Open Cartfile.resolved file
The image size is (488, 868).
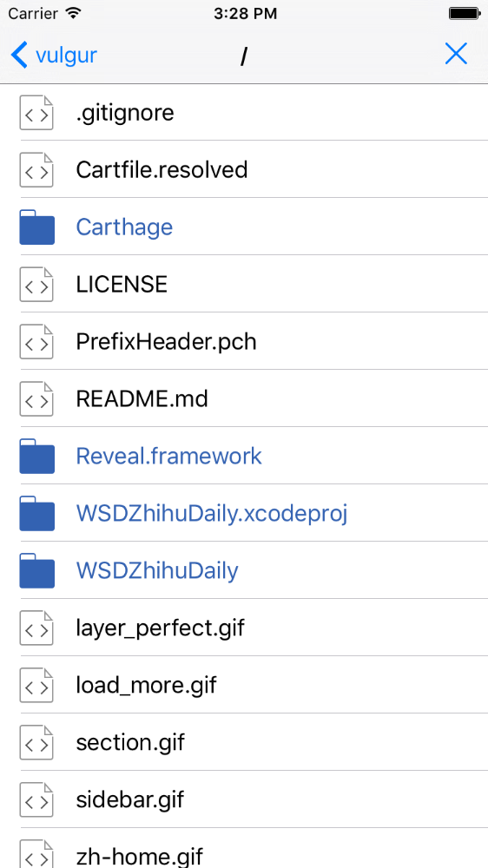click(162, 170)
